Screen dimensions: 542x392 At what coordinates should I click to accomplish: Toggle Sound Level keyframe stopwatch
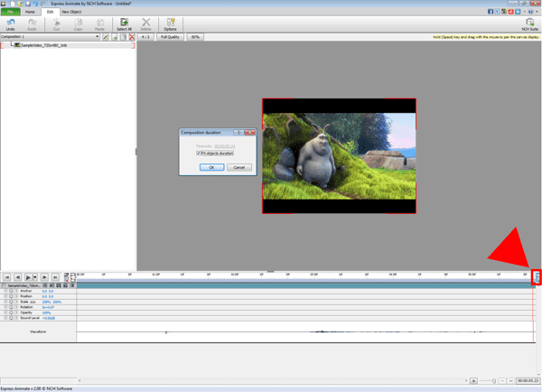[x=11, y=318]
